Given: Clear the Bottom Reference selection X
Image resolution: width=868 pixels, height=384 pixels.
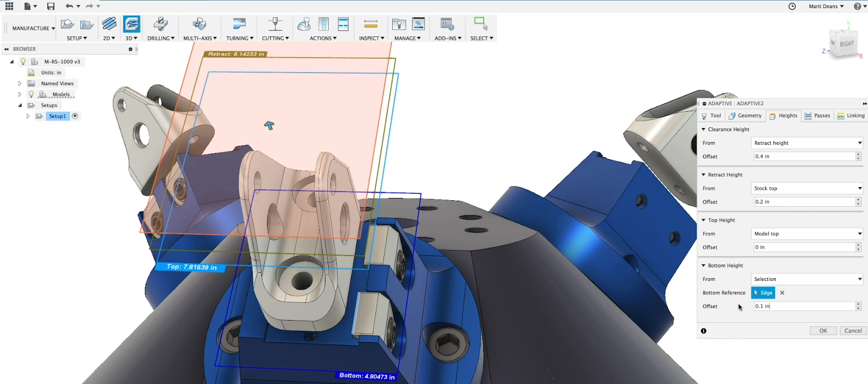Looking at the screenshot, I should 782,293.
